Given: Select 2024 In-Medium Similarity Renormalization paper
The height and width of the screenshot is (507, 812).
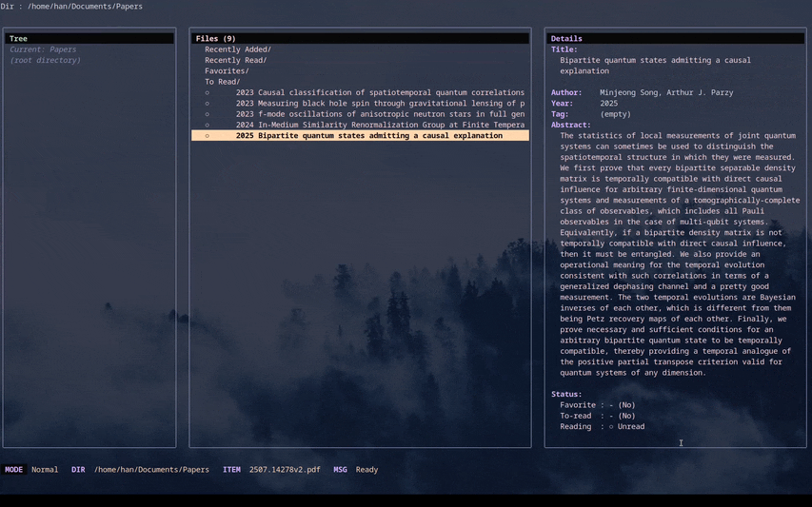Looking at the screenshot, I should pos(361,125).
